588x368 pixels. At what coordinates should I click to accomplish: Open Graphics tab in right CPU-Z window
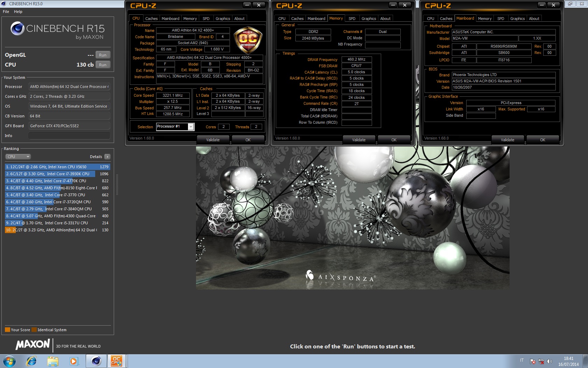pyautogui.click(x=517, y=19)
